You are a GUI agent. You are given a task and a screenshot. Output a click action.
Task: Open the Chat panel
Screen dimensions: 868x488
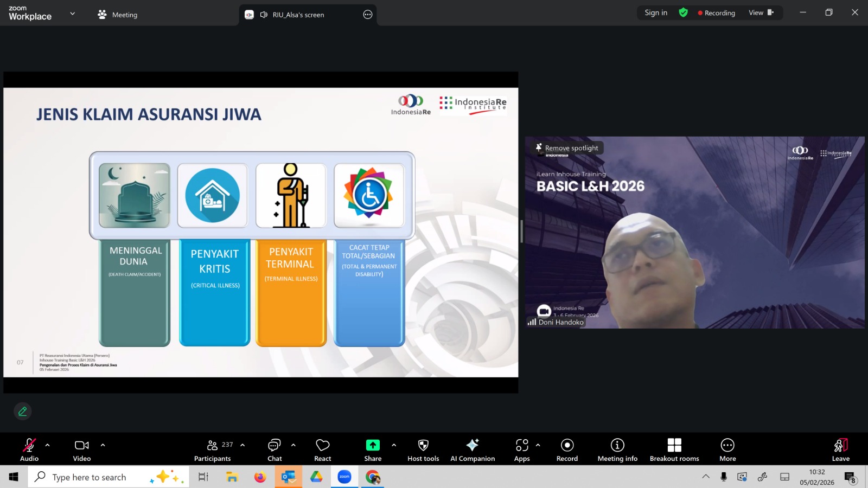click(x=275, y=450)
